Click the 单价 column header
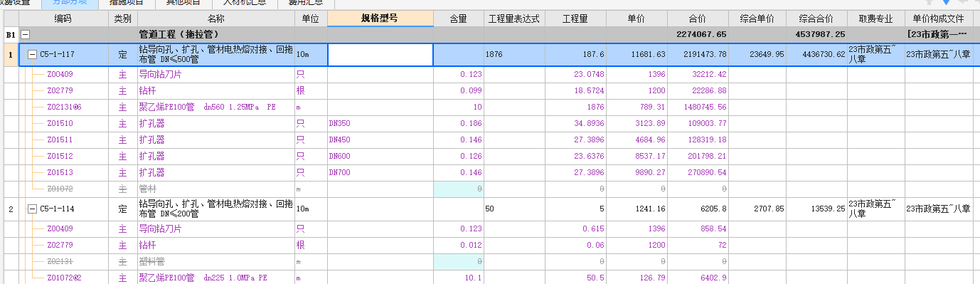Viewport: 980px width, 284px height. (x=637, y=19)
